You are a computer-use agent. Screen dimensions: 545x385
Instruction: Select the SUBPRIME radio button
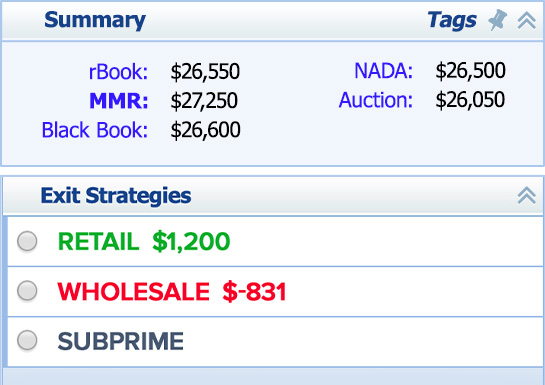[27, 340]
